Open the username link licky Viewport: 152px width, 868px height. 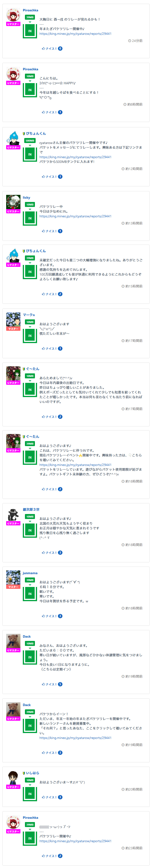coord(26,197)
